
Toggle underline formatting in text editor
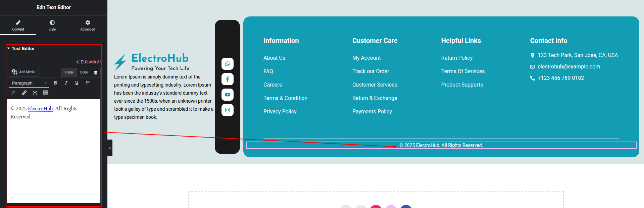[77, 83]
